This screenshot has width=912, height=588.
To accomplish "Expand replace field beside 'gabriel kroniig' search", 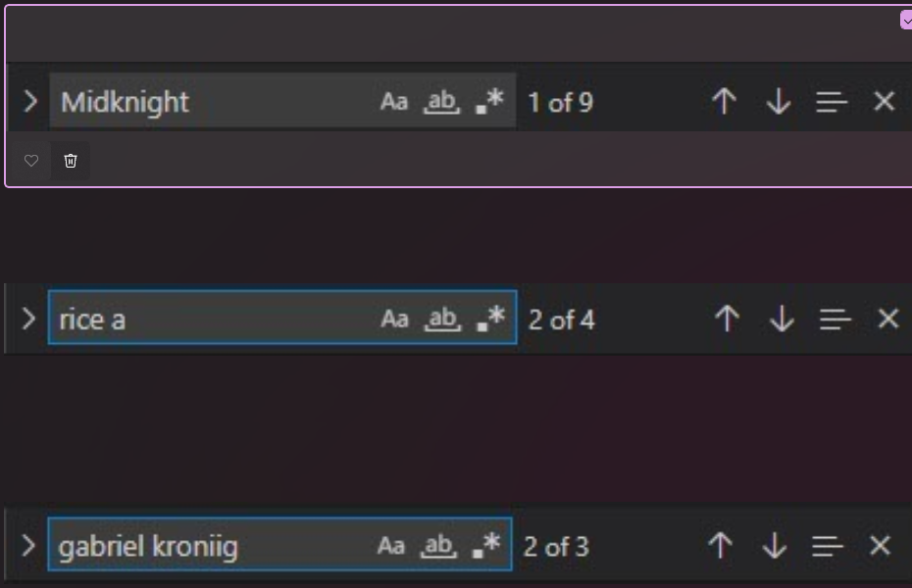I will [x=27, y=546].
